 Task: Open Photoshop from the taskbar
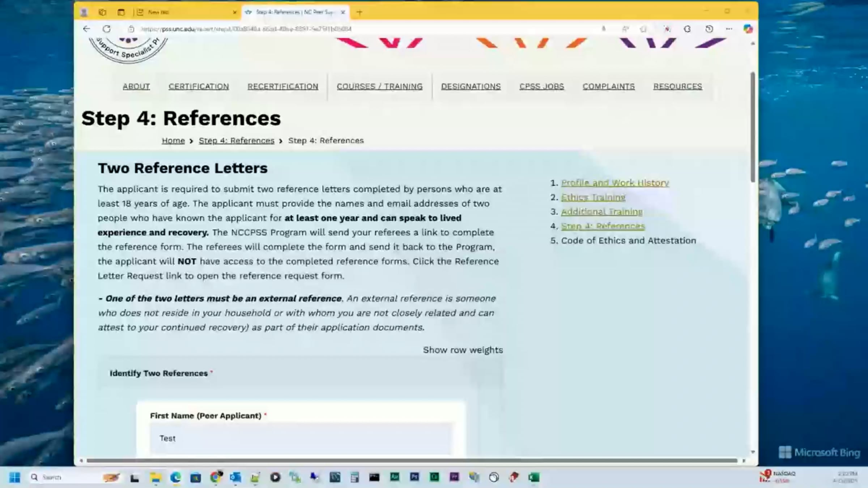(x=414, y=478)
